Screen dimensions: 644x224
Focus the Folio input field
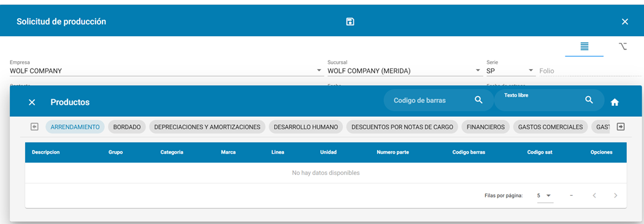[590, 71]
